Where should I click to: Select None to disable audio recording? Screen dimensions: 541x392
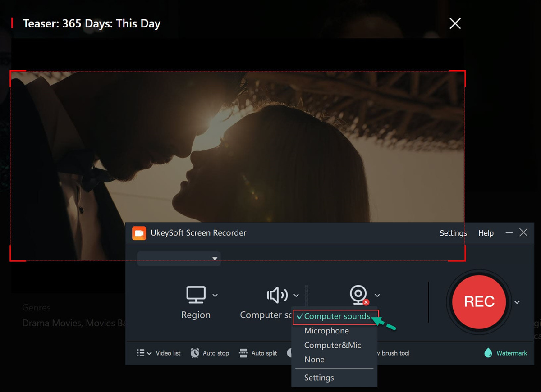[314, 360]
